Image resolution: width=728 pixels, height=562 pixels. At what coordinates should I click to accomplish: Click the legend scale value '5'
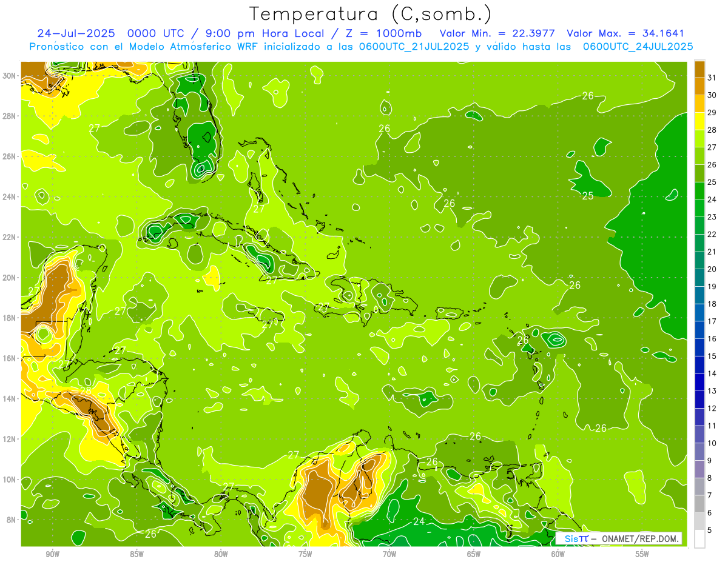710,530
